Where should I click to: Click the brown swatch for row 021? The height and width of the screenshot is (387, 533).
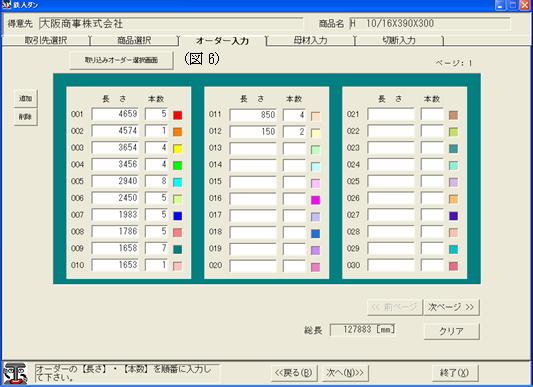tap(453, 115)
